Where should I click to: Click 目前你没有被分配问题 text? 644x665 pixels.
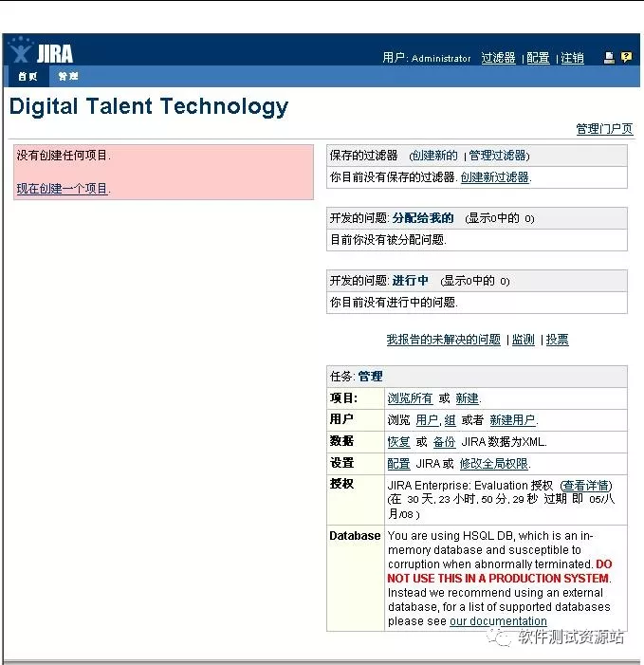pos(388,240)
